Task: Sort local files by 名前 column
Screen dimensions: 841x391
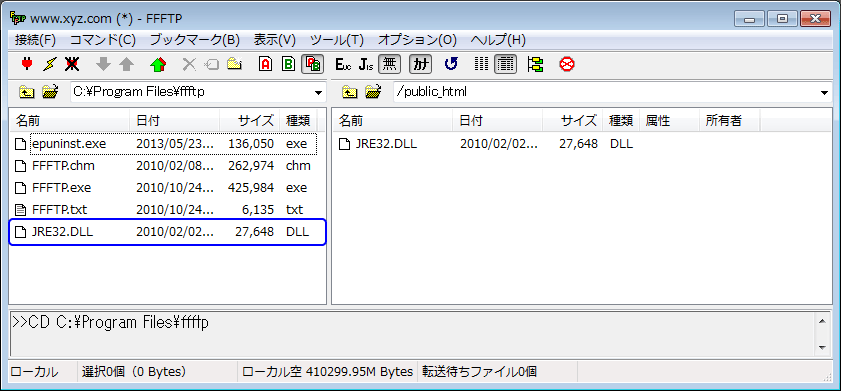Action: (70, 121)
